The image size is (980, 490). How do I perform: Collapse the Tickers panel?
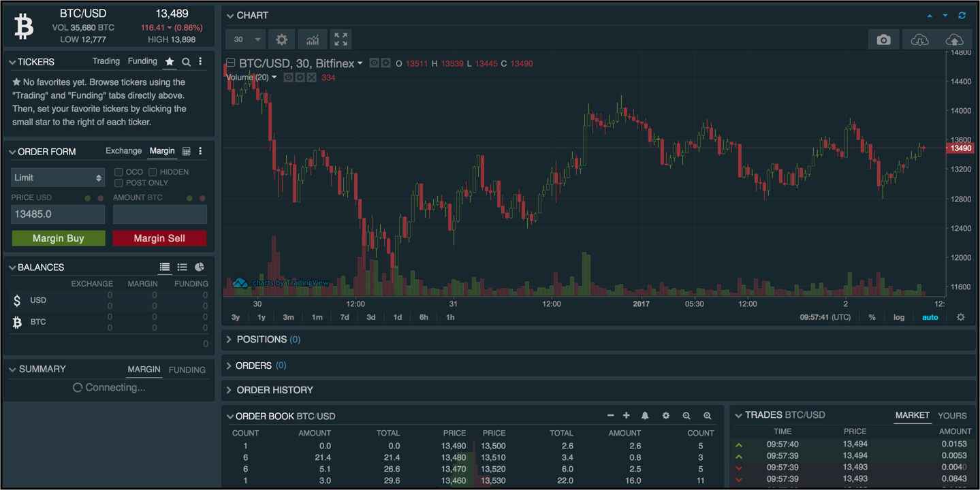pyautogui.click(x=12, y=62)
